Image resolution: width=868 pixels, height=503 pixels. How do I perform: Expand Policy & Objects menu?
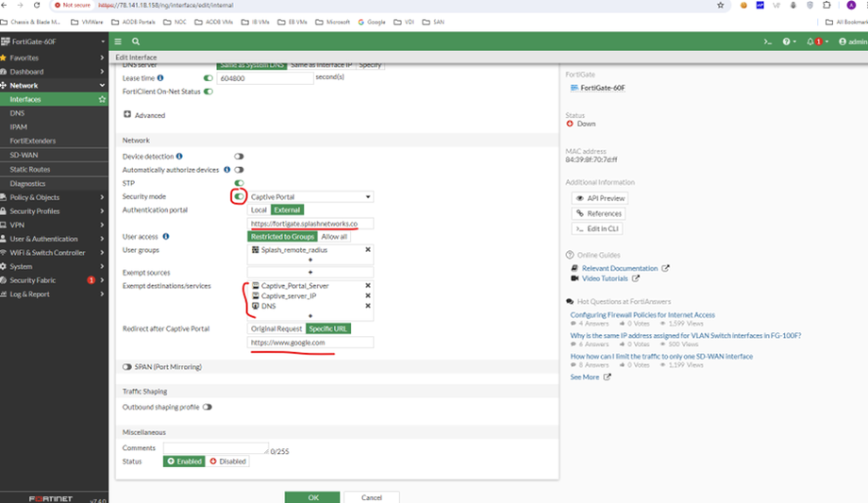pos(54,197)
